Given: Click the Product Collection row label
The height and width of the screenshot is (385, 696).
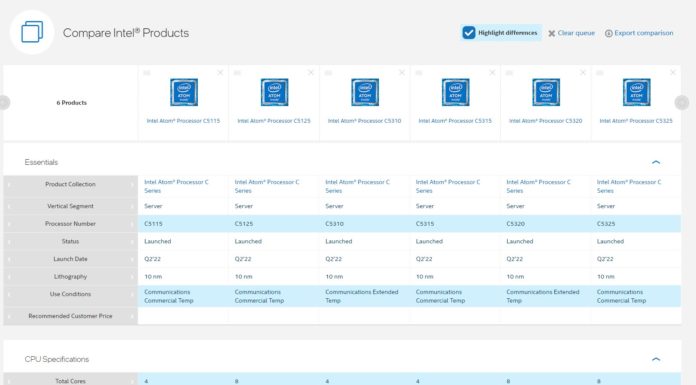Looking at the screenshot, I should pos(70,184).
